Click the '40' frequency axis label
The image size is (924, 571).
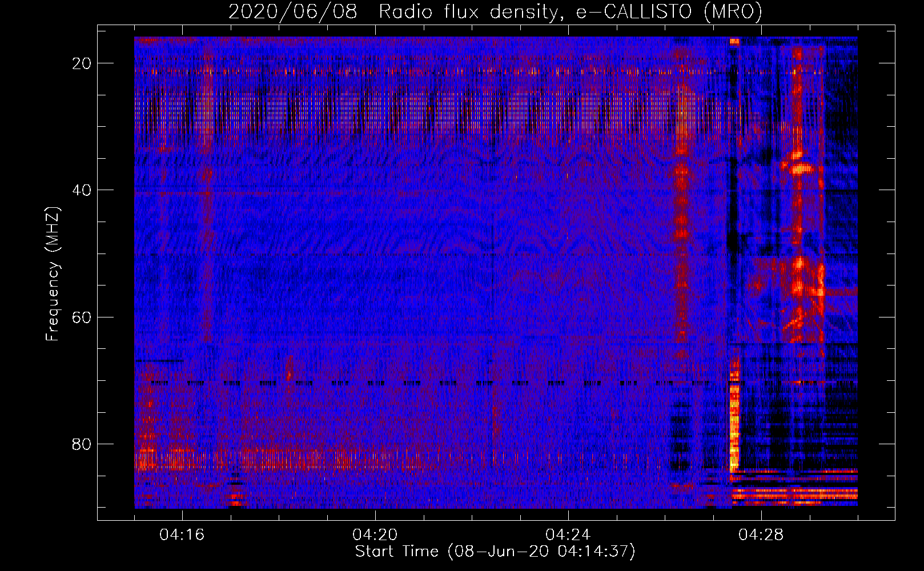(82, 190)
